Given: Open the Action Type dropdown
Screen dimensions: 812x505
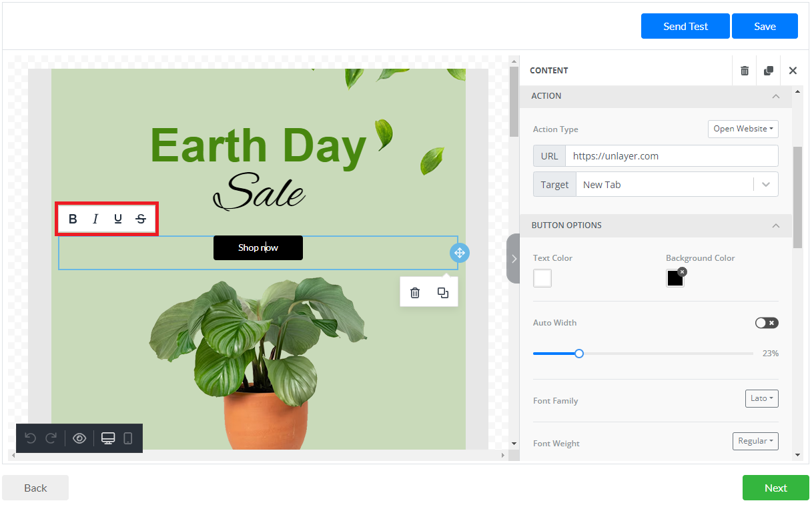Looking at the screenshot, I should tap(743, 129).
